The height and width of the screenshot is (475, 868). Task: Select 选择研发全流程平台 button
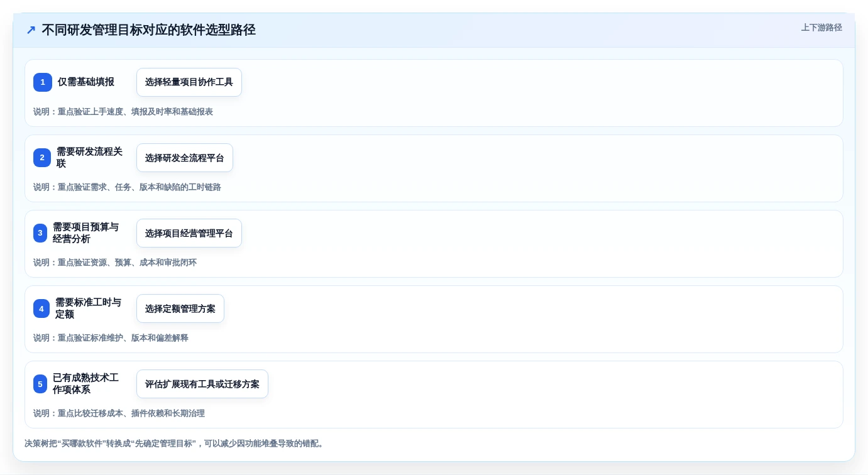[185, 158]
